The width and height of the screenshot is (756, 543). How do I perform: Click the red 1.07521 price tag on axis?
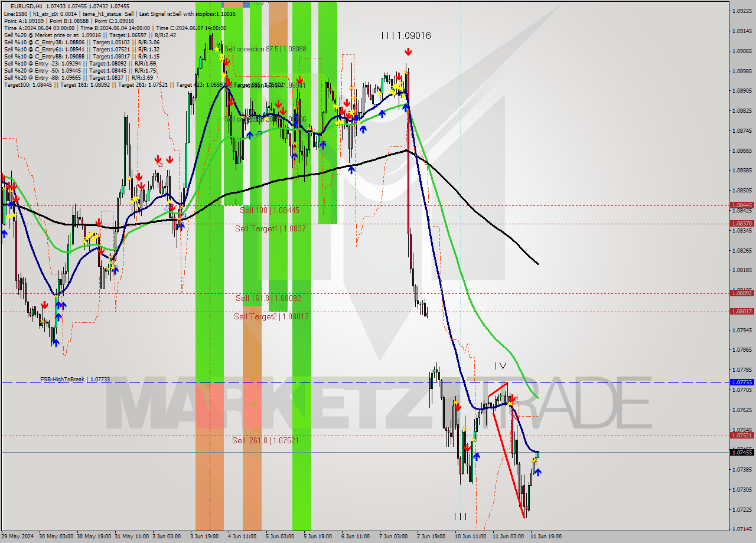pyautogui.click(x=742, y=435)
